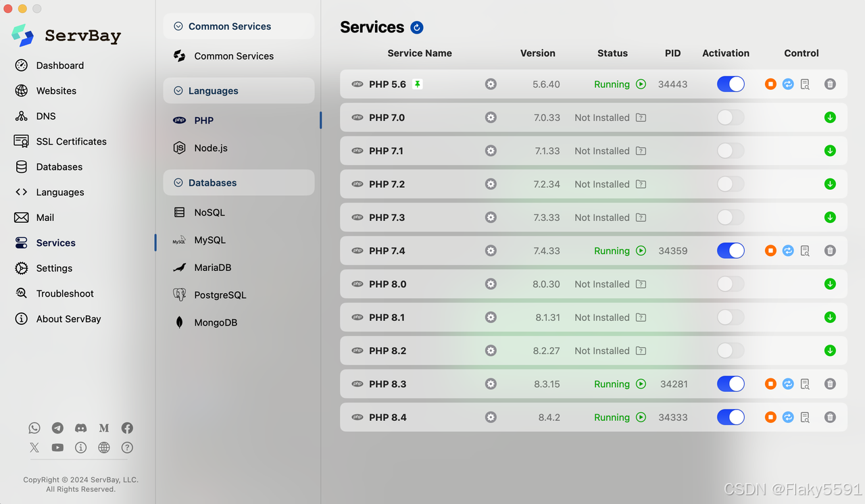Turn off PHP 8.3 activation switch
The width and height of the screenshot is (865, 504).
[x=731, y=384]
